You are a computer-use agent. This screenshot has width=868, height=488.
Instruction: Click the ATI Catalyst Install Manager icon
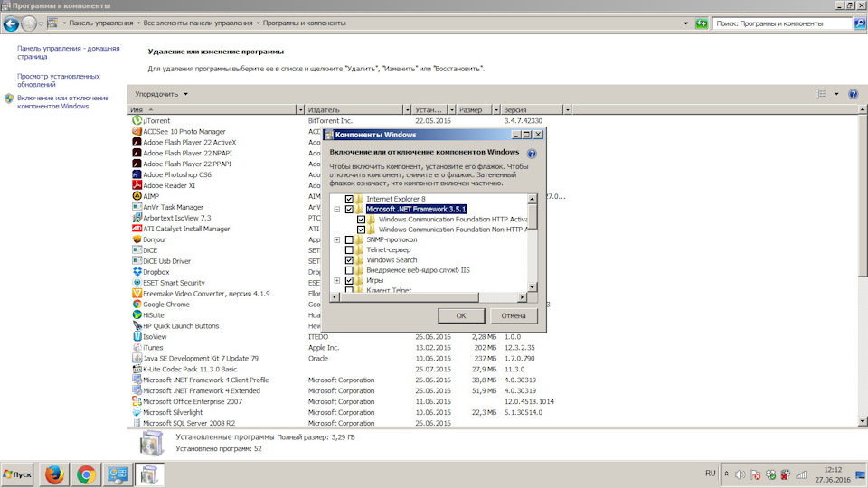pyautogui.click(x=137, y=228)
